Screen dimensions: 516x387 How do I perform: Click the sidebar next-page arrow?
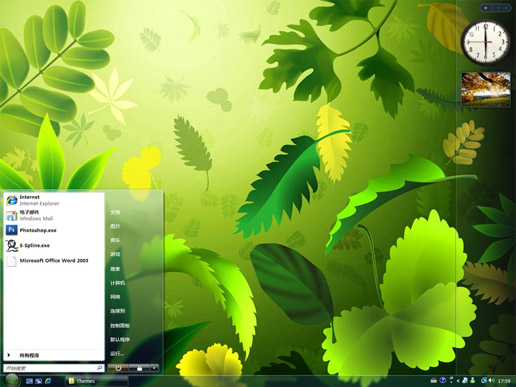[x=506, y=7]
